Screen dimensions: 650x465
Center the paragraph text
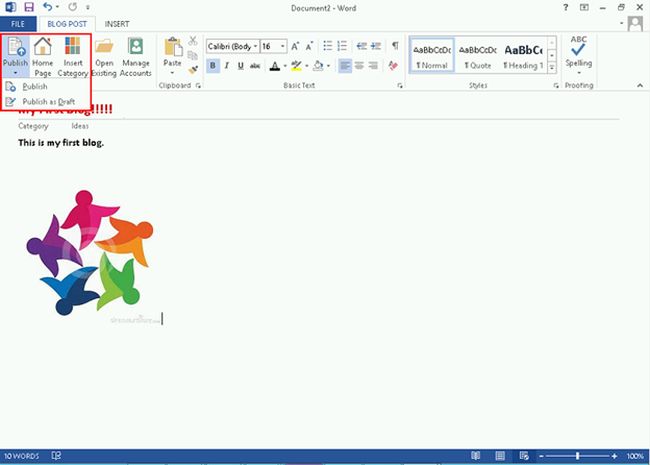pyautogui.click(x=359, y=65)
